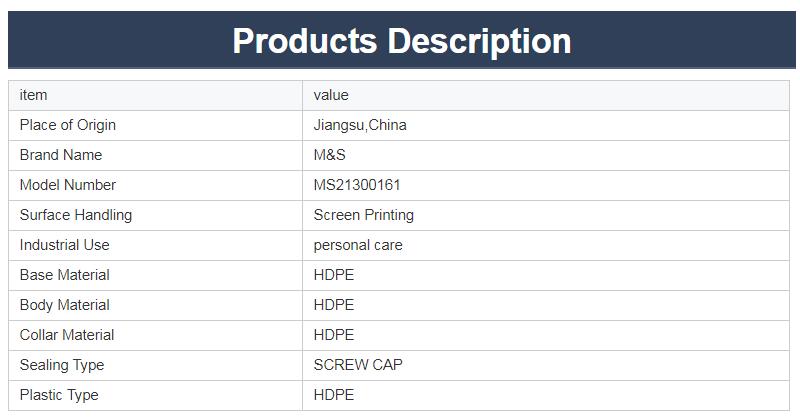Select the Base Material label
This screenshot has height=417, width=800.
click(65, 275)
